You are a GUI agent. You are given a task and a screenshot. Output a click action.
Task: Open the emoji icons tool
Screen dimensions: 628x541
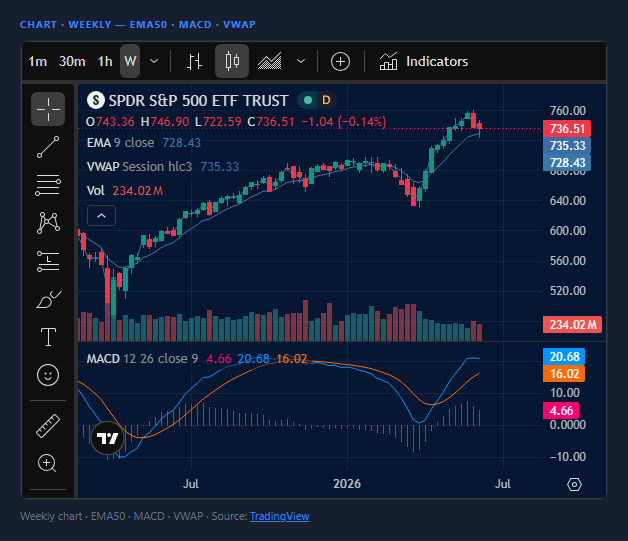(48, 375)
